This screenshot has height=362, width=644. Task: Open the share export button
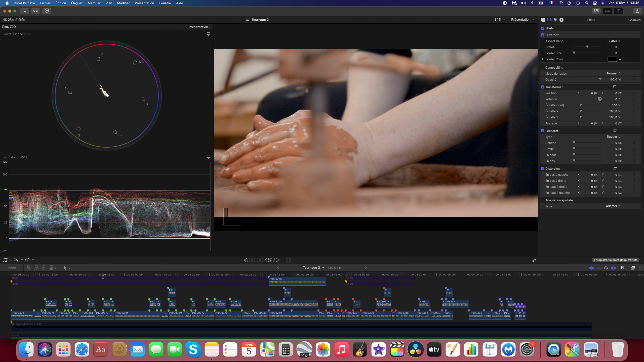tap(637, 11)
